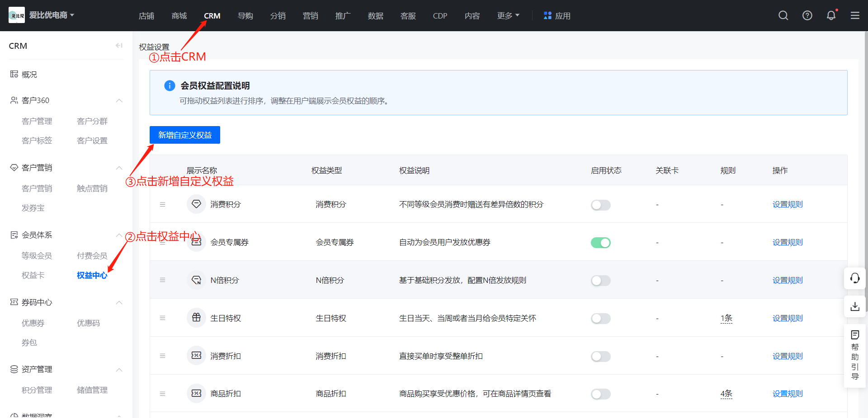This screenshot has width=868, height=418.
Task: Open the 4条 rules link for 商品折扣
Action: point(726,394)
